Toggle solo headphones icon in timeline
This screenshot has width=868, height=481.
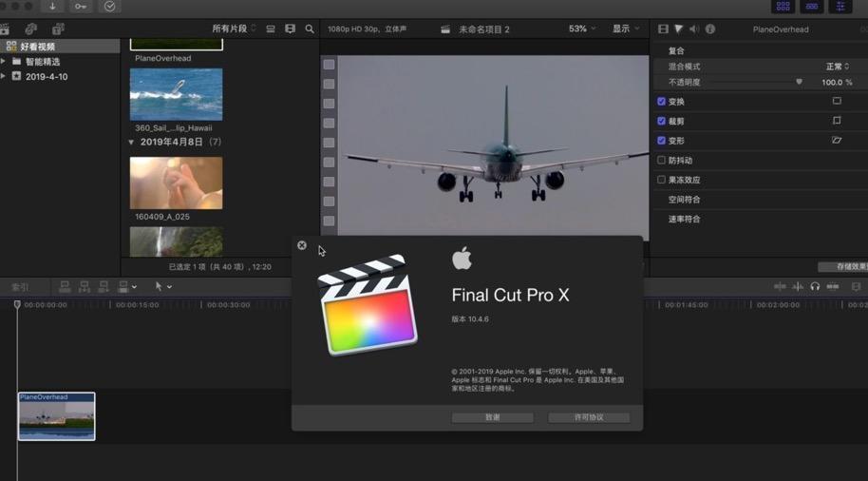coord(815,286)
